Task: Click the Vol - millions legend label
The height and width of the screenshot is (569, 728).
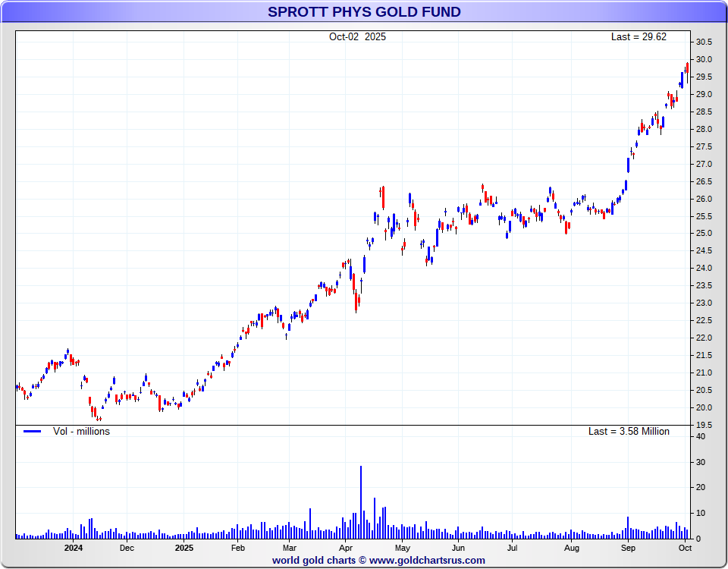Action: click(81, 431)
